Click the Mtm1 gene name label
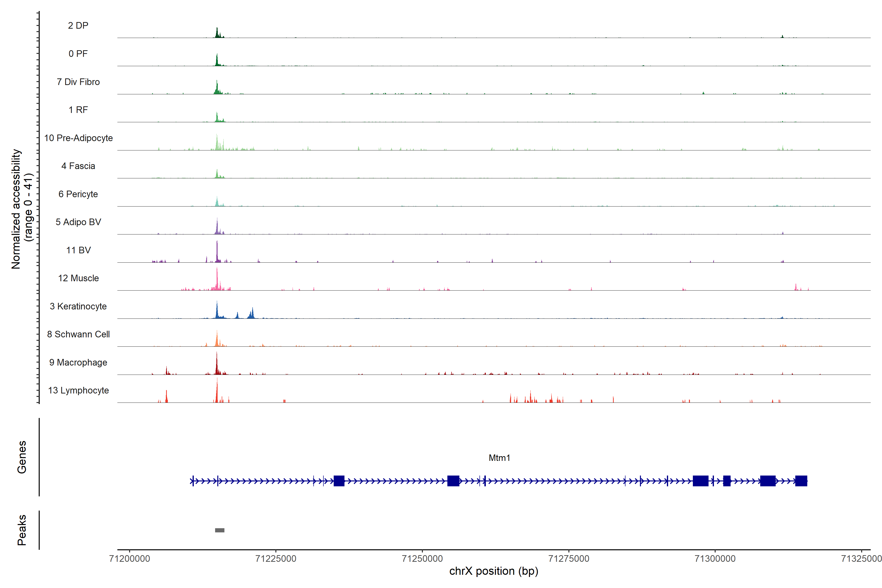882x588 pixels. click(499, 458)
